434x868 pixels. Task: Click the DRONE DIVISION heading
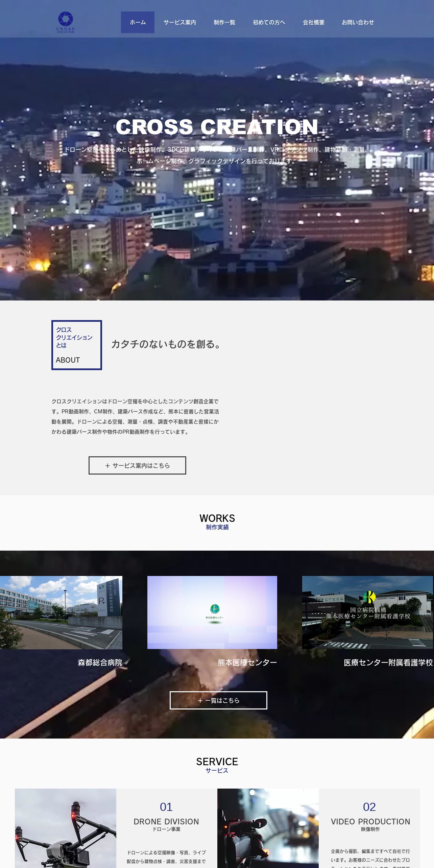(x=166, y=822)
